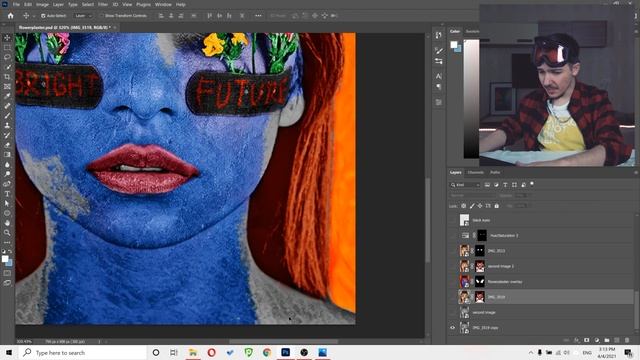The height and width of the screenshot is (360, 640).
Task: Show the Hue/Saturation layer visibility box
Action: tap(452, 236)
